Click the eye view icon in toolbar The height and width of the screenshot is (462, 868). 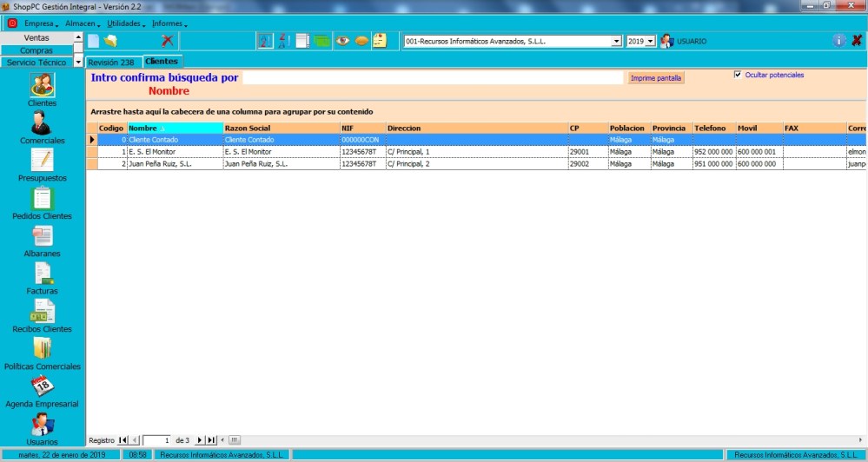tap(342, 41)
